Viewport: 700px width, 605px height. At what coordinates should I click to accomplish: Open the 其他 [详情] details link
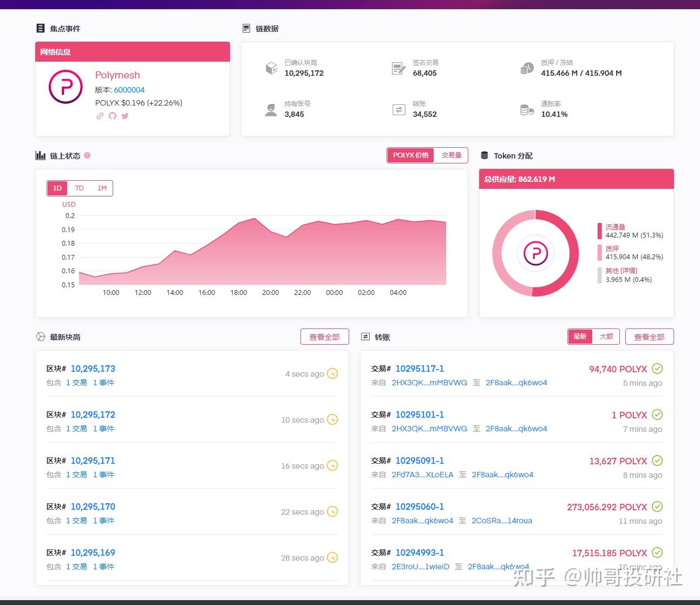[622, 271]
